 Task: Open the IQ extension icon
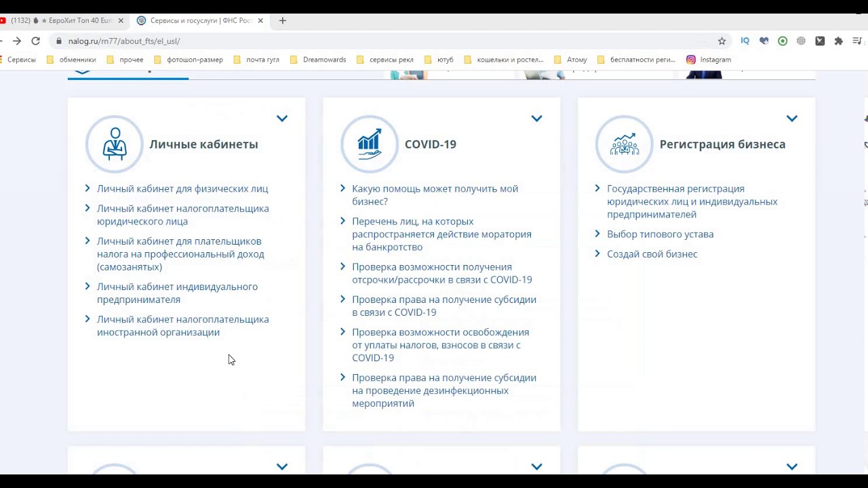click(x=745, y=41)
